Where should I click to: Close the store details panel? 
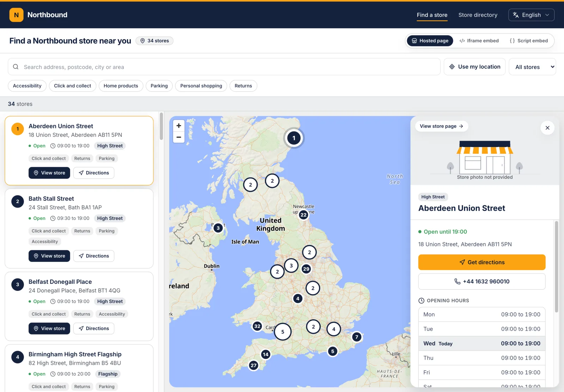tap(547, 128)
